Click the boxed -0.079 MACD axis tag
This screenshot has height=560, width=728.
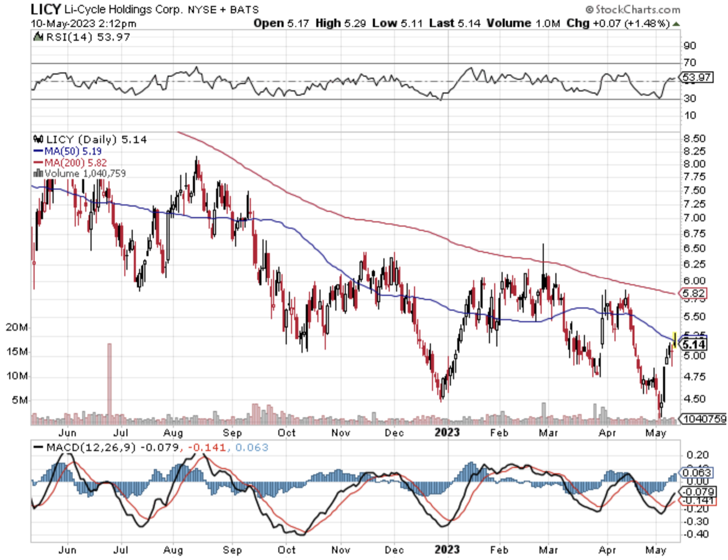point(698,491)
